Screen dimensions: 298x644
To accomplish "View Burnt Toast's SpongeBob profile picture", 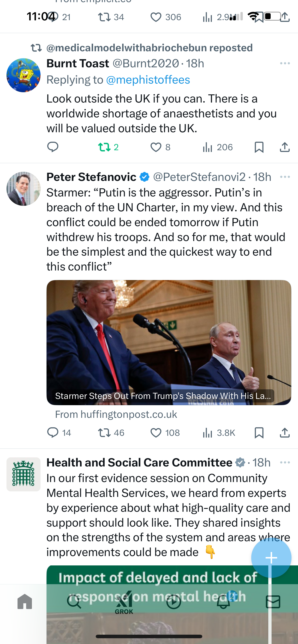I will tap(24, 75).
